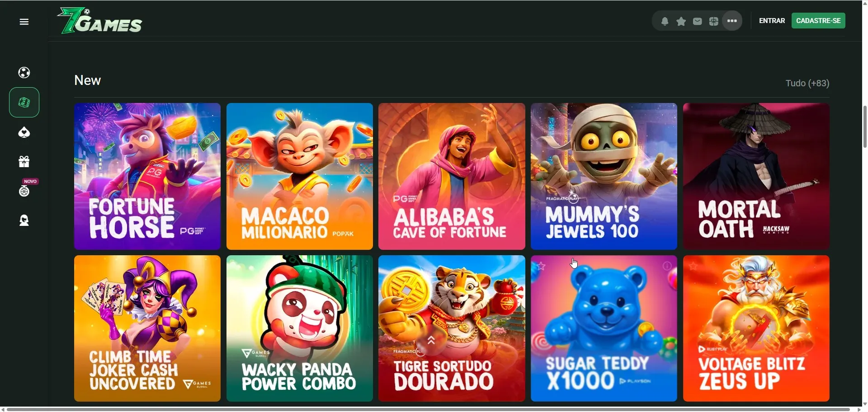Favorite Sugar Teddy X1000 with star
Screen dimensions: 868x412
(541, 266)
